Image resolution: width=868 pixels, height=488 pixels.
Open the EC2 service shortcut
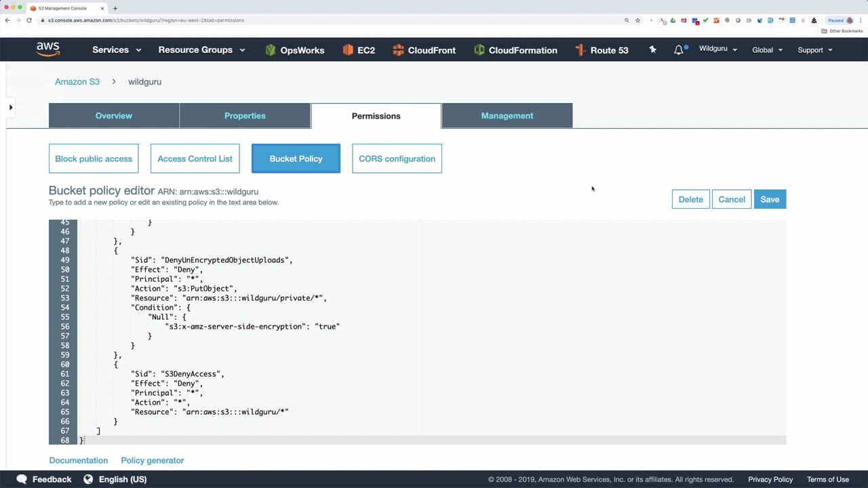359,50
